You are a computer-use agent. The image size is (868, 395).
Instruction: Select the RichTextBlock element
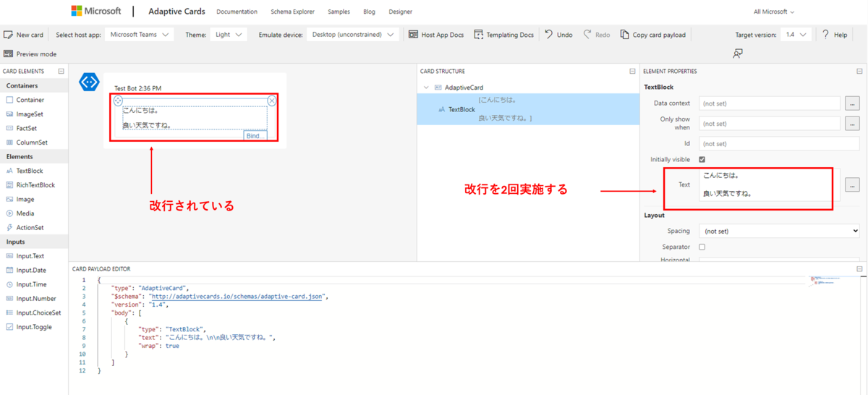tap(34, 185)
